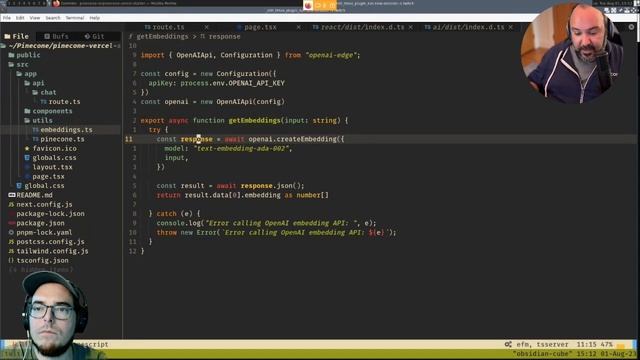Switch to the File explorer sidebar tab
The width and height of the screenshot is (640, 360).
[x=17, y=36]
